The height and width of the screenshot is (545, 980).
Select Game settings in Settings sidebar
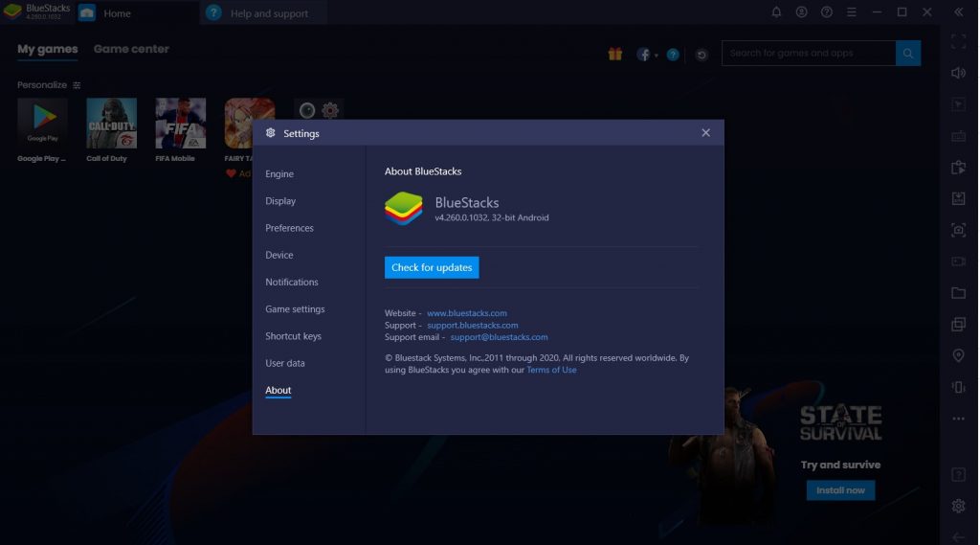(295, 308)
